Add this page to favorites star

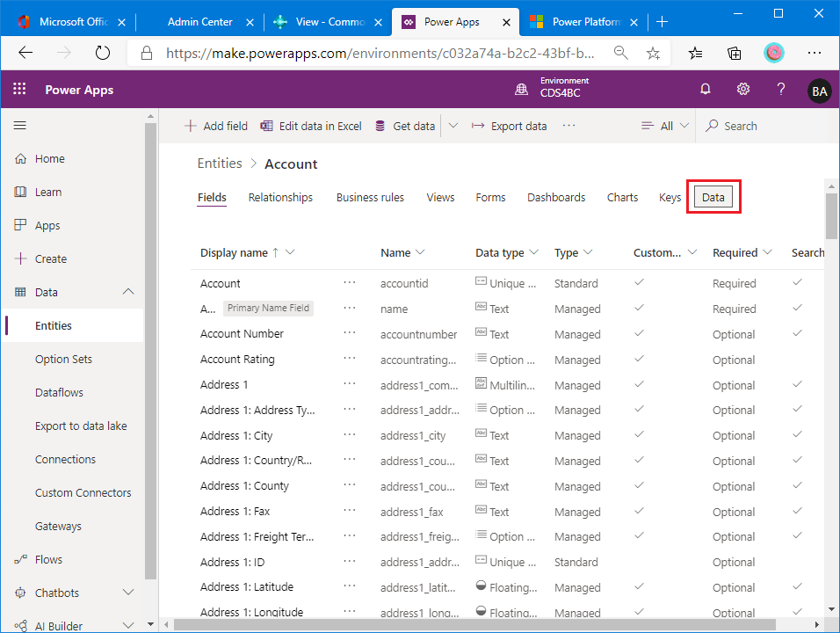point(653,53)
